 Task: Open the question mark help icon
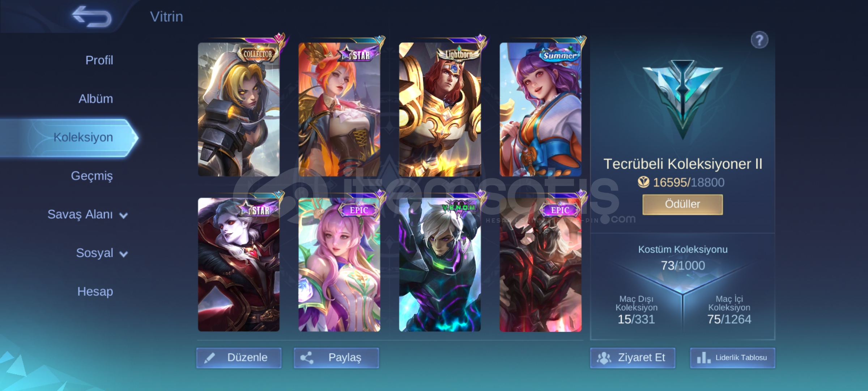(x=759, y=40)
